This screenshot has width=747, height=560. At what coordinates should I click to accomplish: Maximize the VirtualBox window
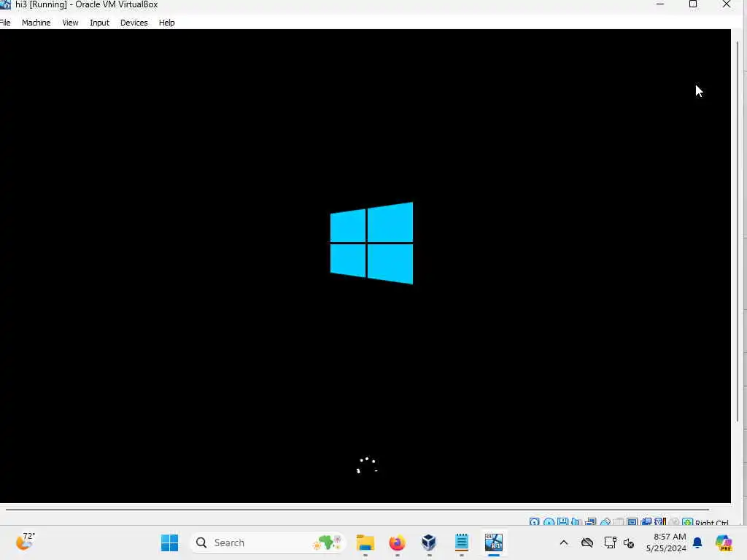(x=693, y=4)
